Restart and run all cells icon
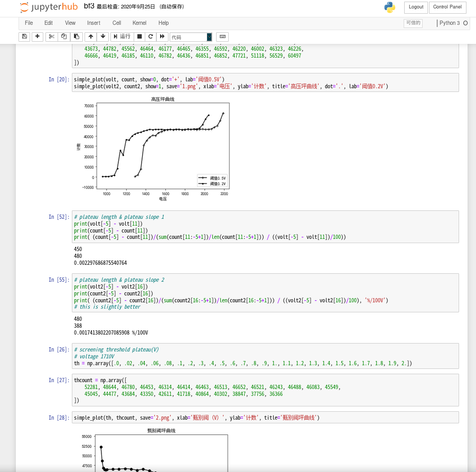This screenshot has height=472, width=476. coord(163,36)
